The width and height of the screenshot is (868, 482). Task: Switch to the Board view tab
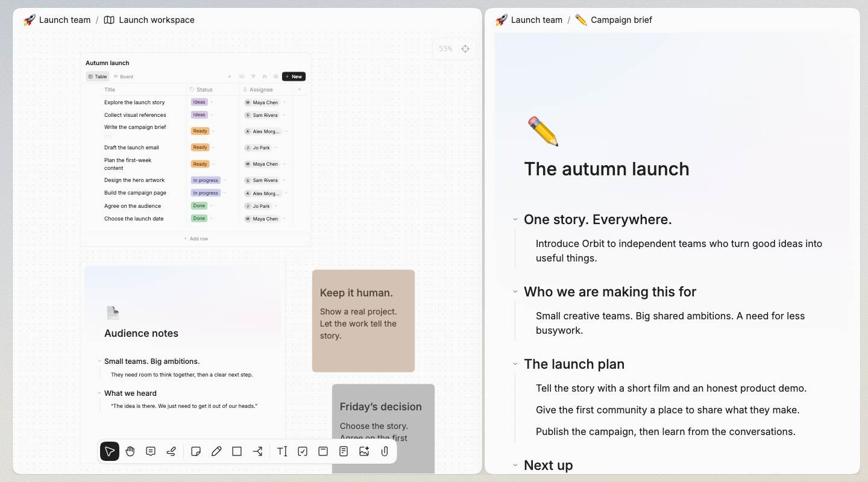(124, 77)
